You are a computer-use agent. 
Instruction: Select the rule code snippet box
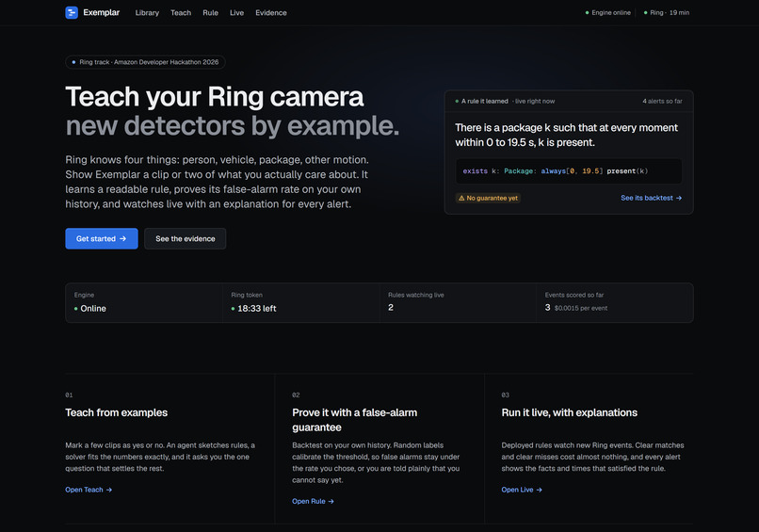tap(569, 170)
